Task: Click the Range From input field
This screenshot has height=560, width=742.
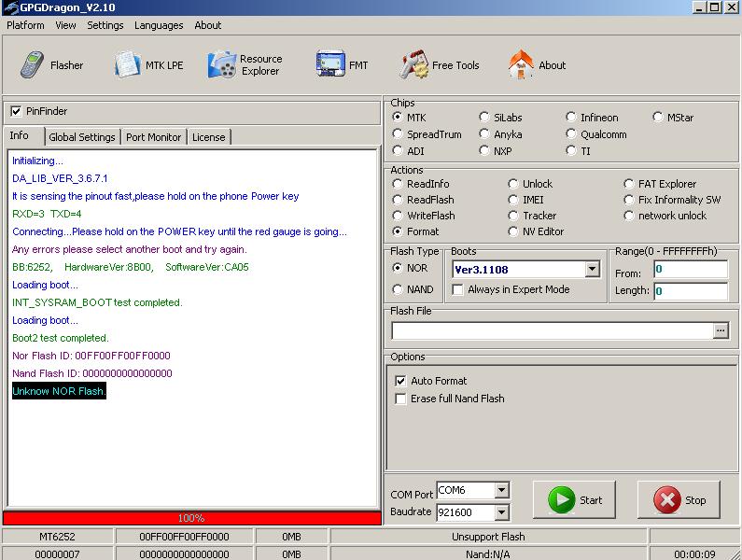Action: (x=690, y=270)
